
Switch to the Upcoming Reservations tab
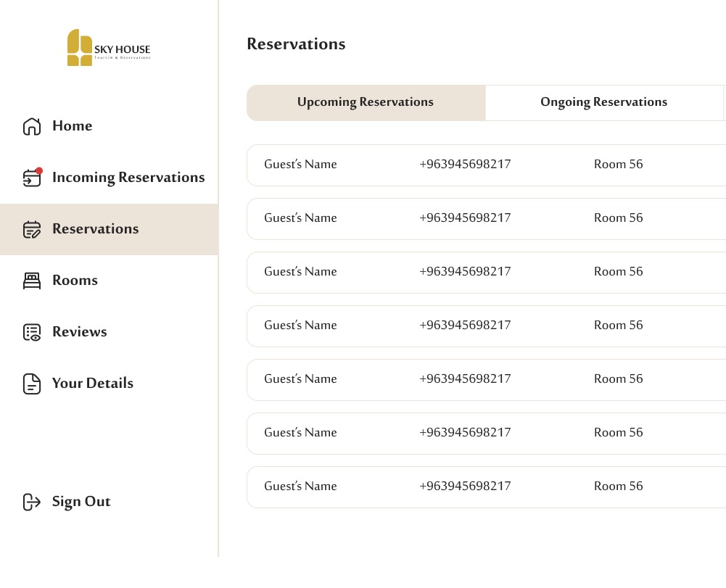point(366,103)
